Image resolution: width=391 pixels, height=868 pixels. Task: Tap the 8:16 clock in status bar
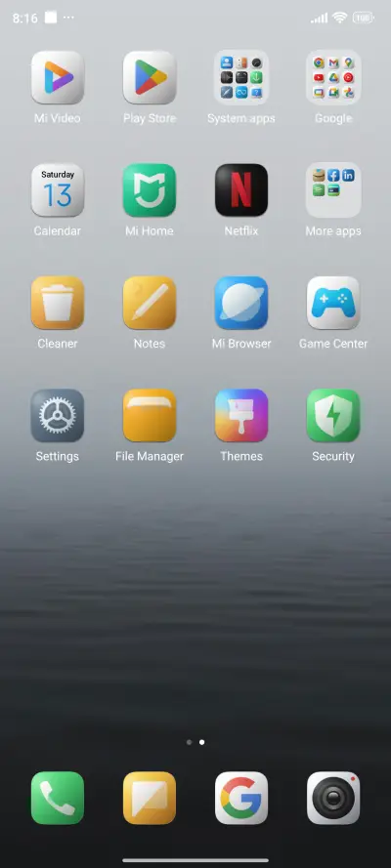[24, 19]
